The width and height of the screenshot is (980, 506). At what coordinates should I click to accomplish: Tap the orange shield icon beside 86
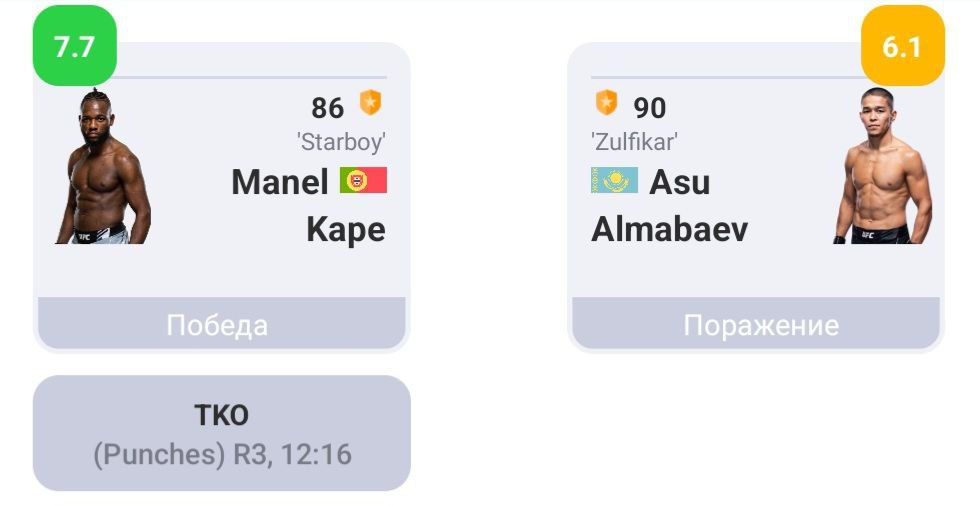coord(371,103)
